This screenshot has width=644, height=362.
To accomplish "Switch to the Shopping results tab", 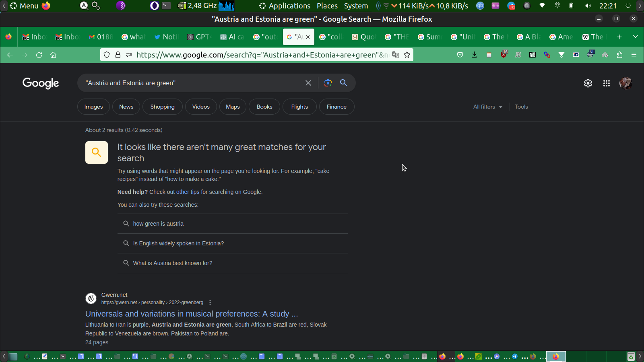I will [163, 107].
